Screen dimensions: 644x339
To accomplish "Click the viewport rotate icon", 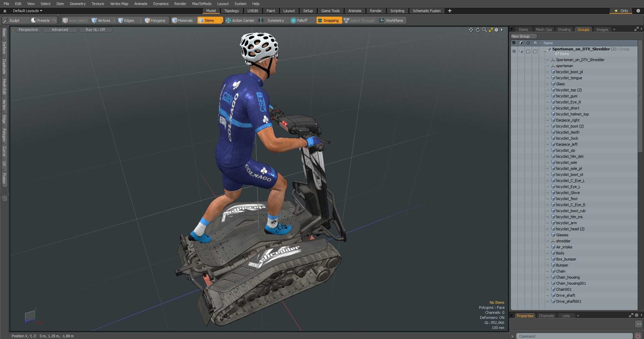I will pos(478,30).
